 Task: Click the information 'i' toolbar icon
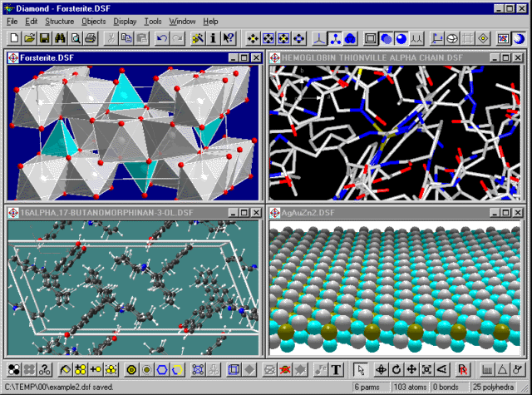point(213,38)
